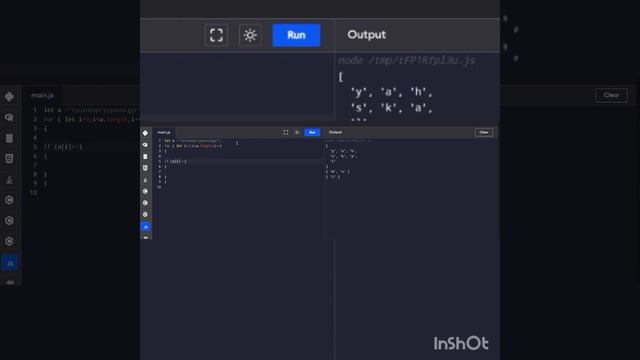Select main.js tab in blurred background window
The image size is (640, 360).
pyautogui.click(x=42, y=95)
